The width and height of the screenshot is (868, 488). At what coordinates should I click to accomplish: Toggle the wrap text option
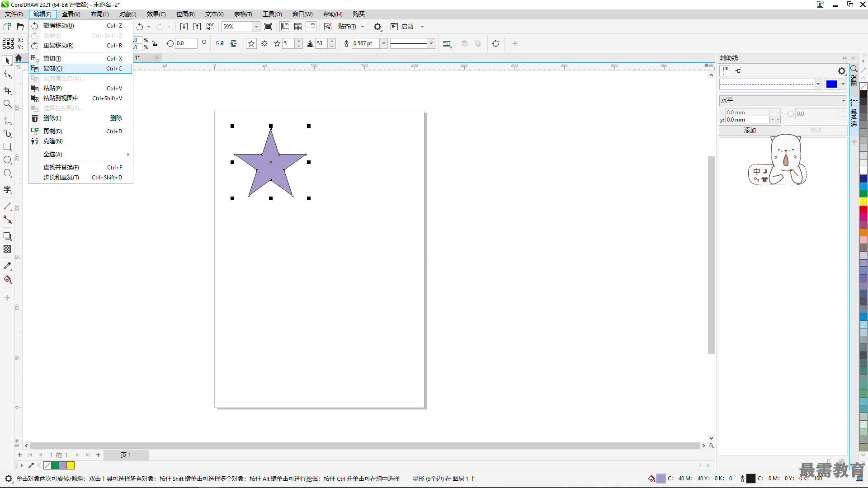coord(447,43)
